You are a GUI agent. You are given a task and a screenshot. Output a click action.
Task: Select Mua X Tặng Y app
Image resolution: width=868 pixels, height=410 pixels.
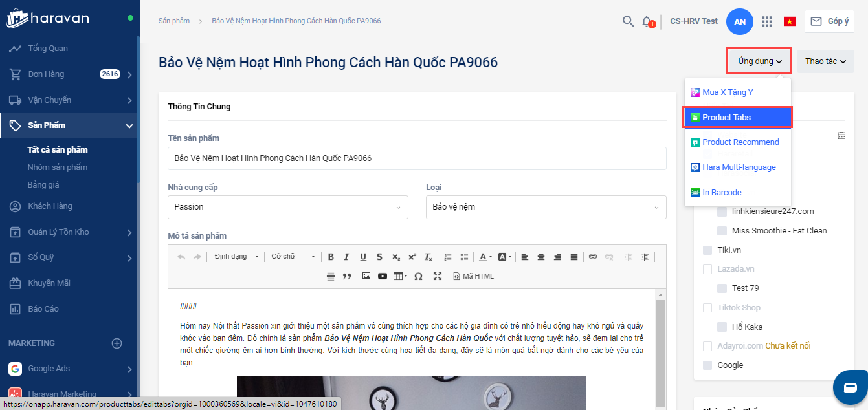tap(738, 92)
